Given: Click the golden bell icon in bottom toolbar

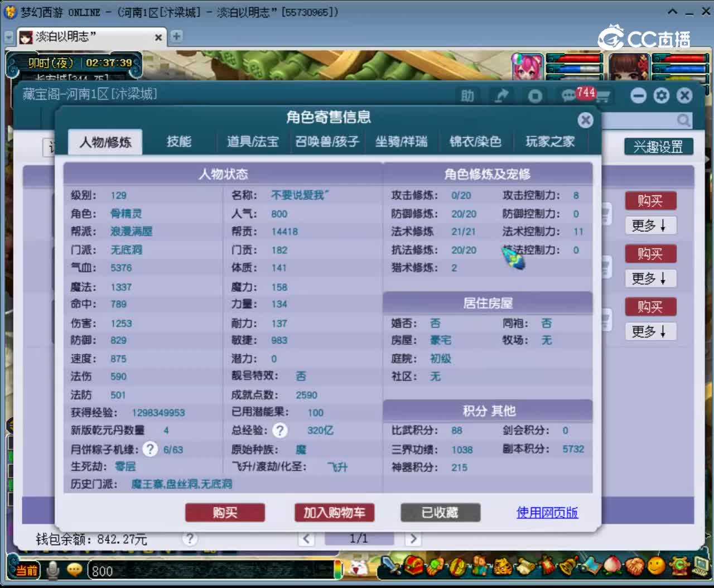Looking at the screenshot, I should coord(569,566).
